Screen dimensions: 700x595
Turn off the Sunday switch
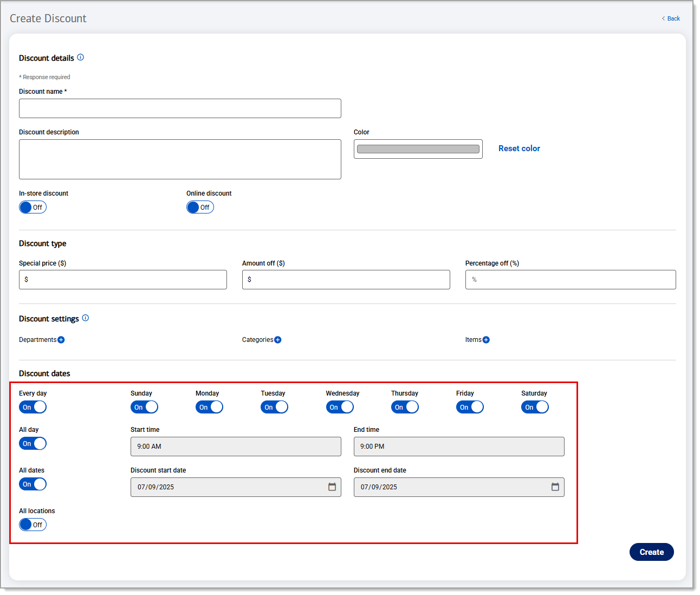pos(145,408)
